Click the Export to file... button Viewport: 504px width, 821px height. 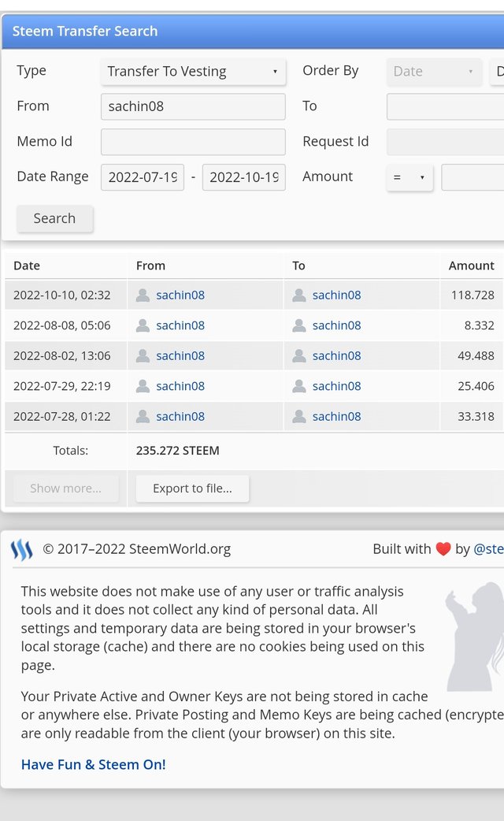coord(193,489)
